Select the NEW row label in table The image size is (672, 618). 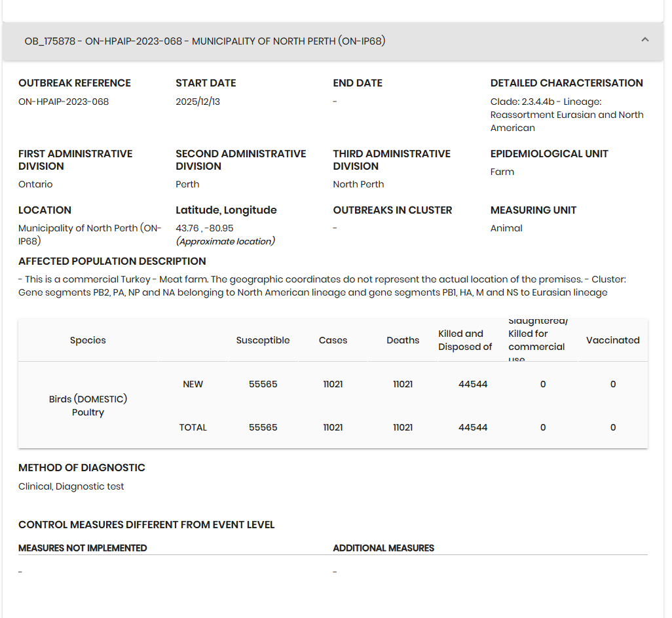[193, 384]
